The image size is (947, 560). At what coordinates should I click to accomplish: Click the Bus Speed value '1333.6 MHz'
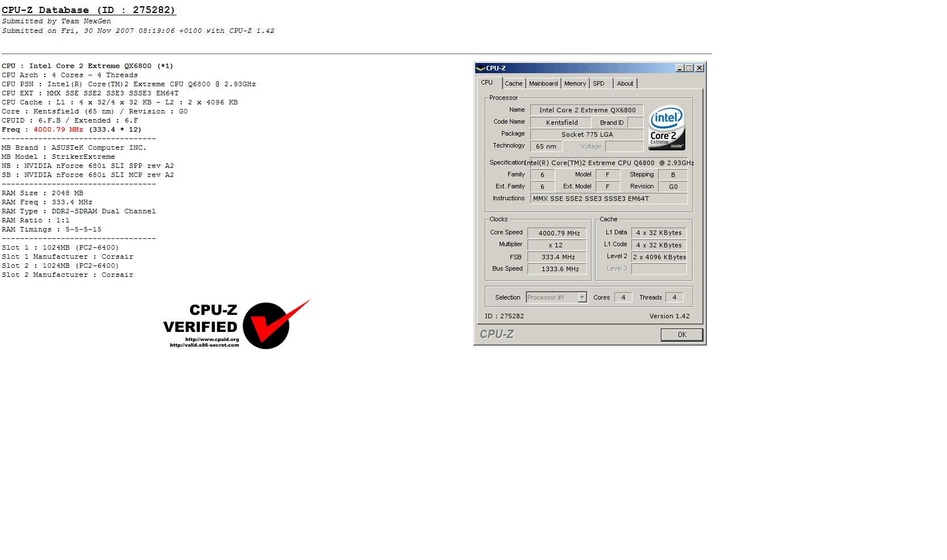pyautogui.click(x=557, y=269)
